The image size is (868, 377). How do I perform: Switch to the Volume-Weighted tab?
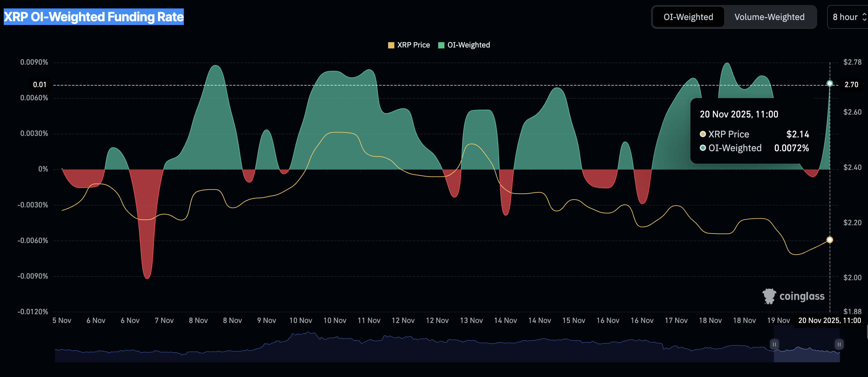tap(769, 17)
